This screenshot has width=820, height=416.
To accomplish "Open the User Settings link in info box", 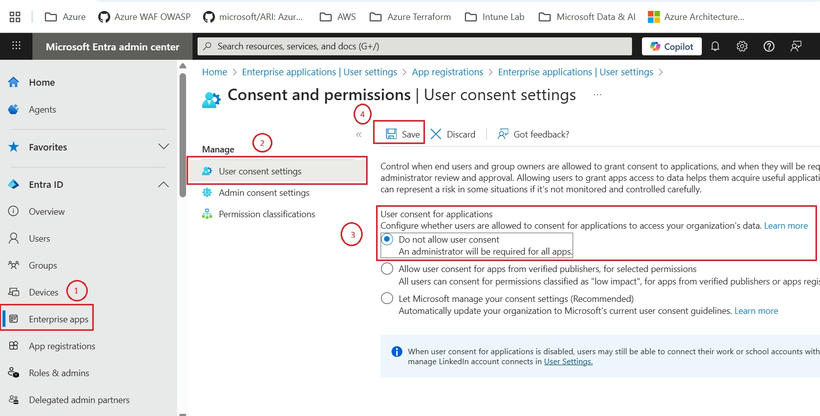I will 568,362.
